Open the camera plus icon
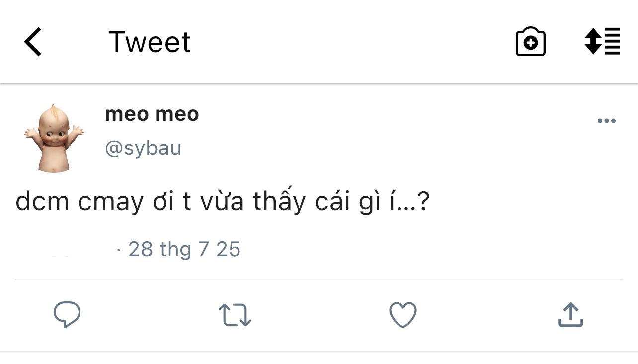This screenshot has height=364, width=638. click(531, 42)
